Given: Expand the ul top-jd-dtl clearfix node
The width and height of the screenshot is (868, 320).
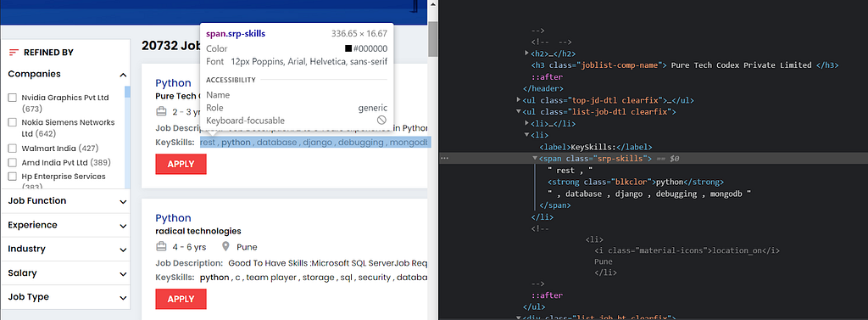Looking at the screenshot, I should pyautogui.click(x=519, y=100).
